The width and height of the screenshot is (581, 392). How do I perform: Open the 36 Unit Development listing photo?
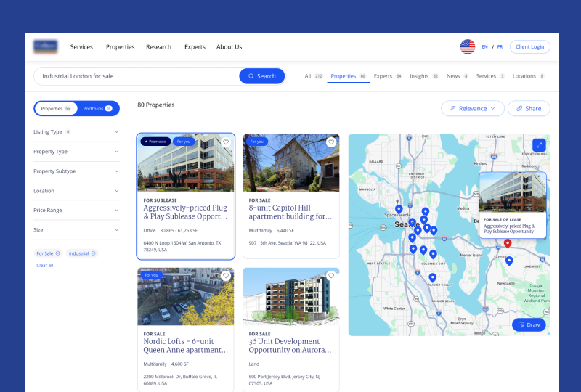[291, 296]
